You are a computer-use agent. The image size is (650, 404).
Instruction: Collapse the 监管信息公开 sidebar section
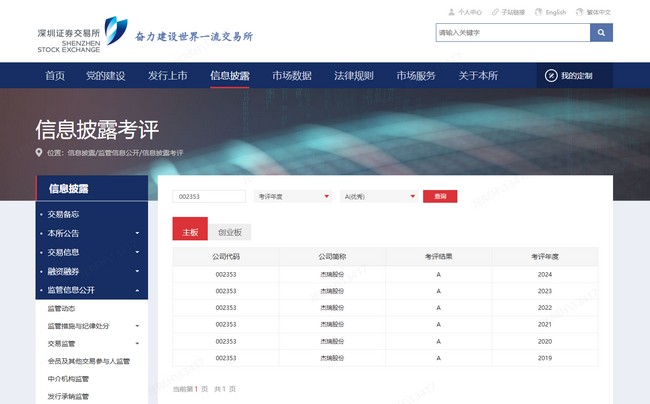click(137, 290)
